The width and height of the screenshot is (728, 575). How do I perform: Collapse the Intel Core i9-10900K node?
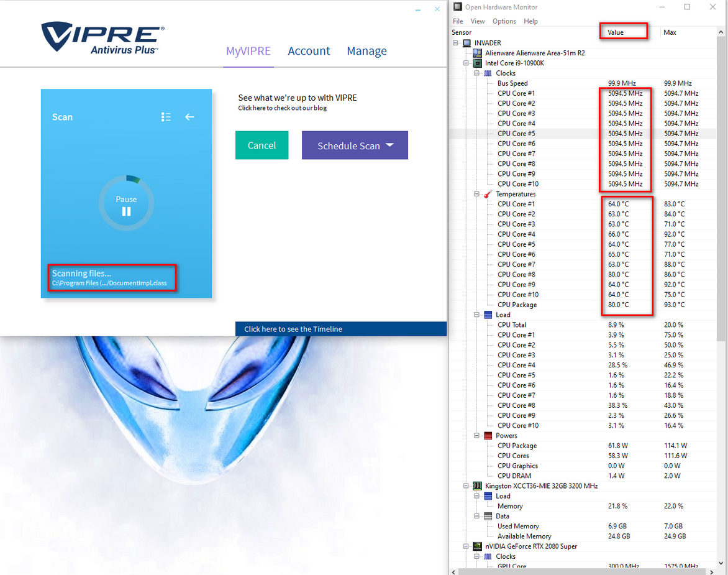point(466,63)
